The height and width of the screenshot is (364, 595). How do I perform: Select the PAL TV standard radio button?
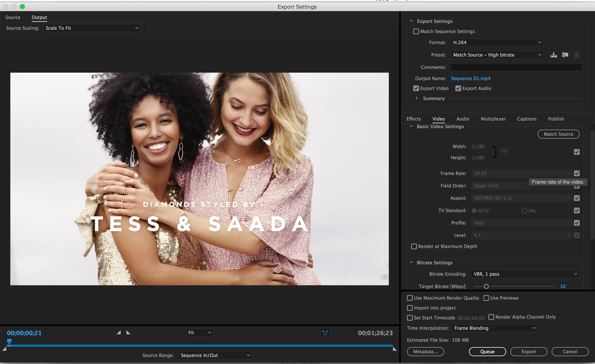point(524,211)
